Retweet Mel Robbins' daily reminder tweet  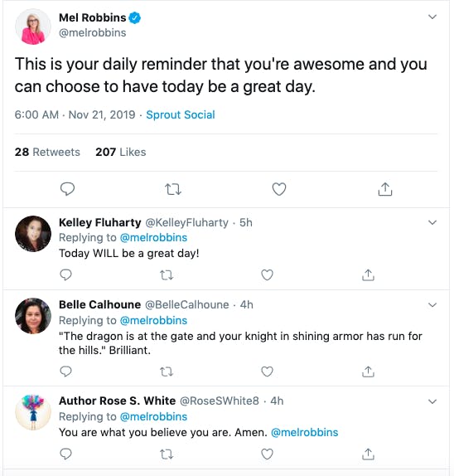(173, 189)
